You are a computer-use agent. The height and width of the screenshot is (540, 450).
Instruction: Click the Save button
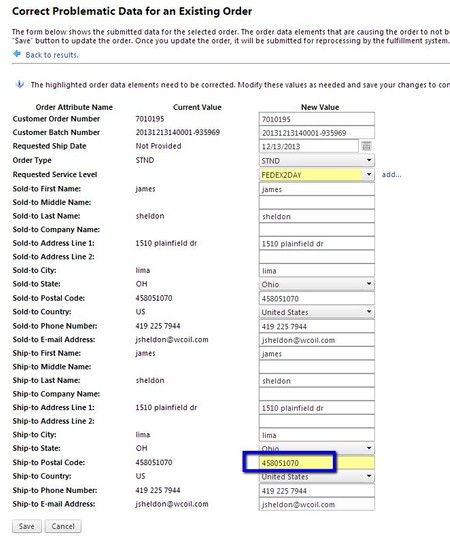[27, 526]
